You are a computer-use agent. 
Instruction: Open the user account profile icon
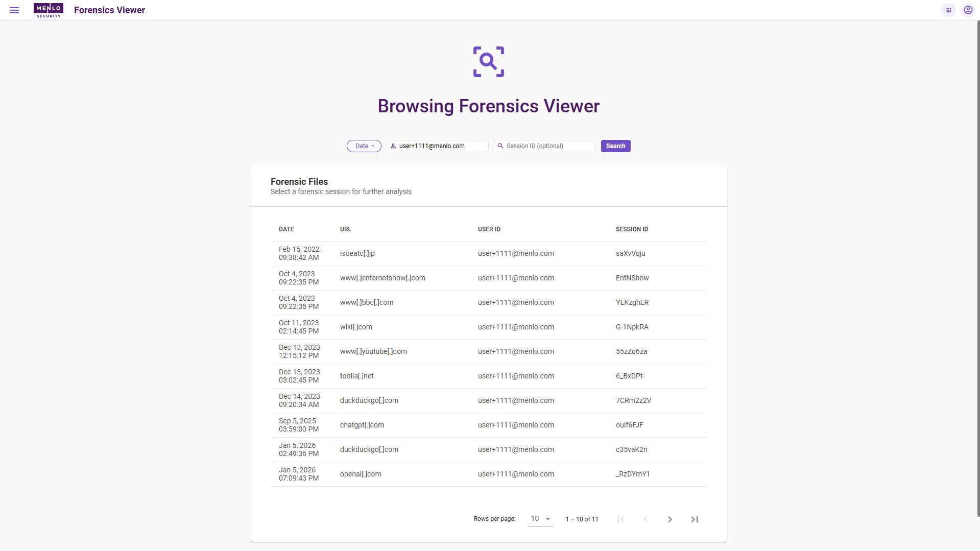point(968,10)
